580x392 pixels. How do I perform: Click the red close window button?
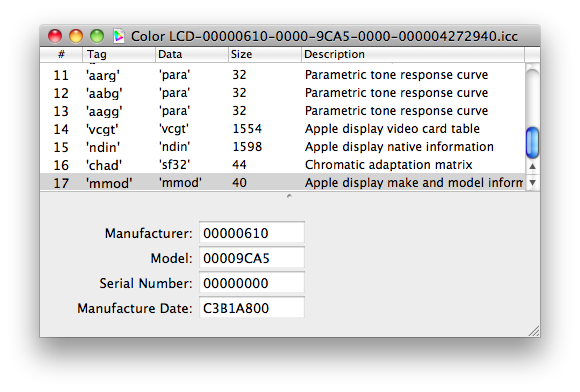tap(55, 36)
